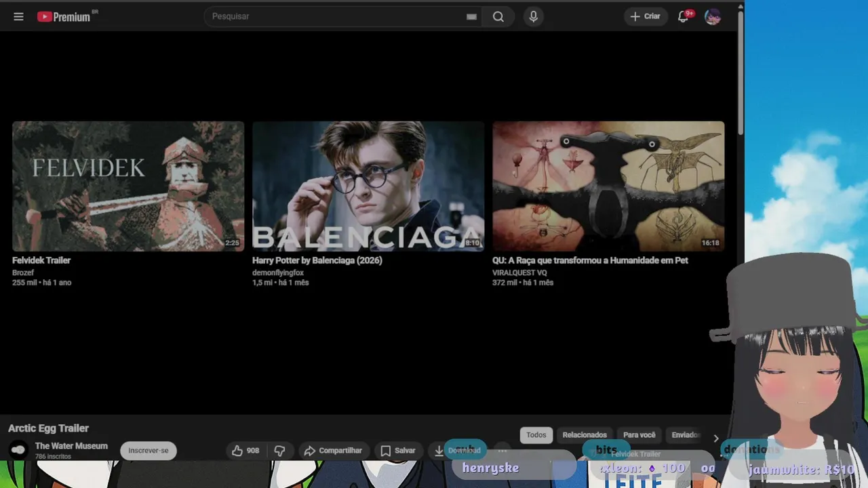Start voice search with microphone

point(534,17)
